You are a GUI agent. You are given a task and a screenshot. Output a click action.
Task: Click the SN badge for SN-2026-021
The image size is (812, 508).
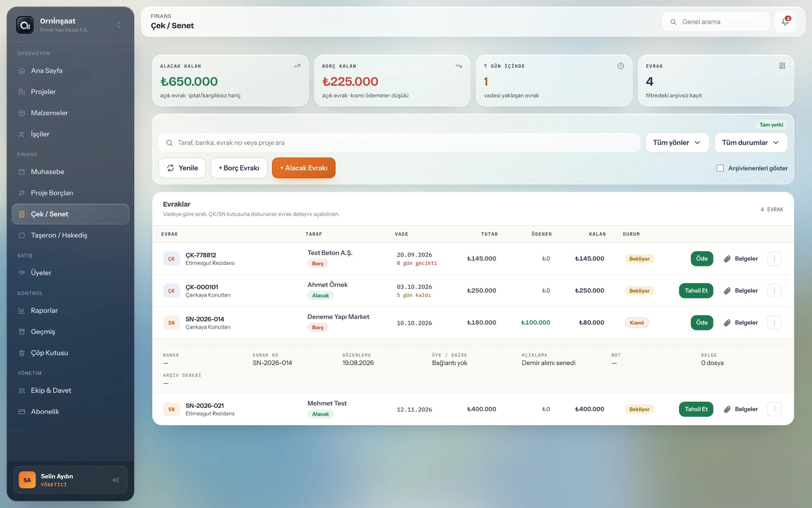click(x=172, y=409)
